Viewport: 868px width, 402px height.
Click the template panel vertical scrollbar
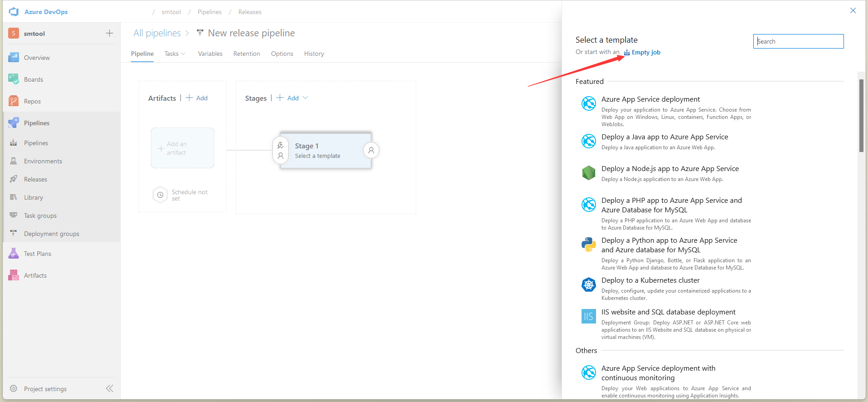pyautogui.click(x=861, y=116)
